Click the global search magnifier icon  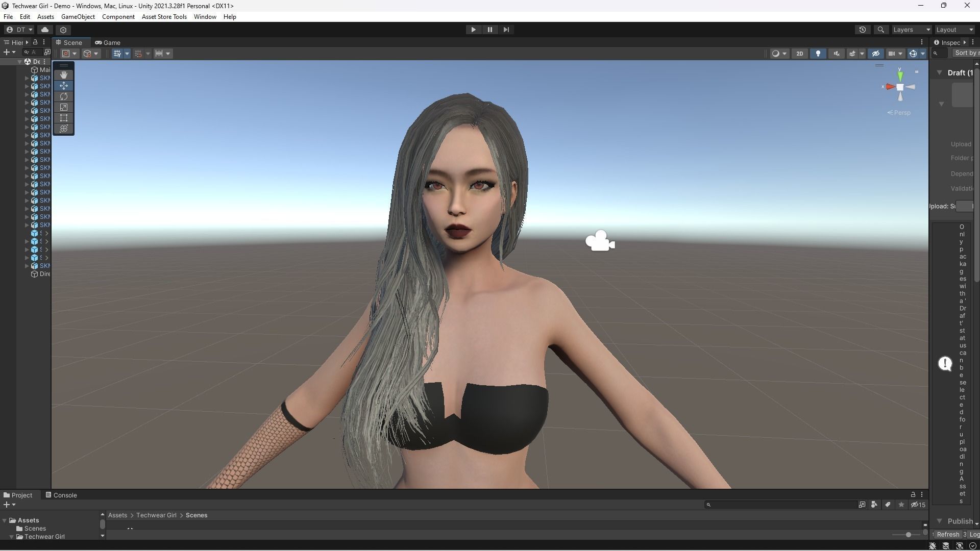880,30
